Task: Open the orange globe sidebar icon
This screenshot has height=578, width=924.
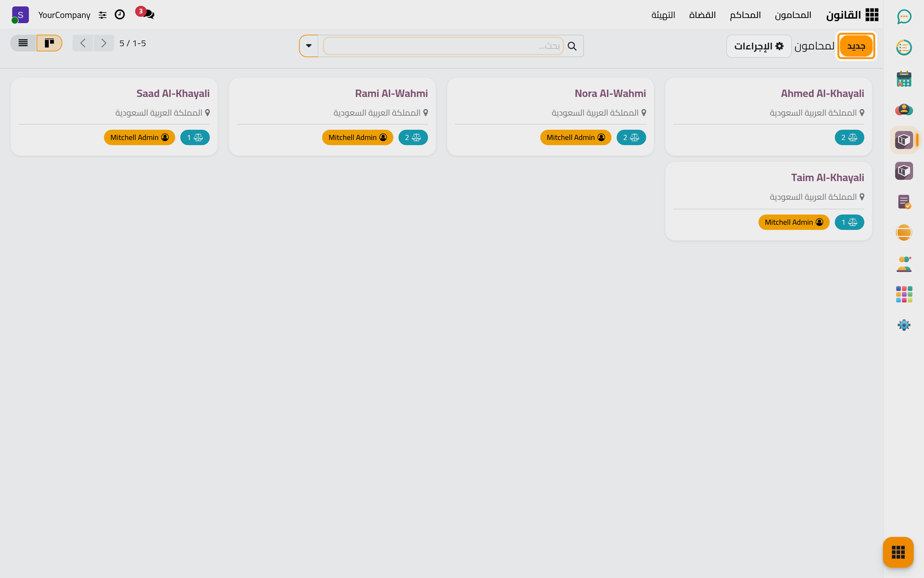Action: [x=904, y=233]
